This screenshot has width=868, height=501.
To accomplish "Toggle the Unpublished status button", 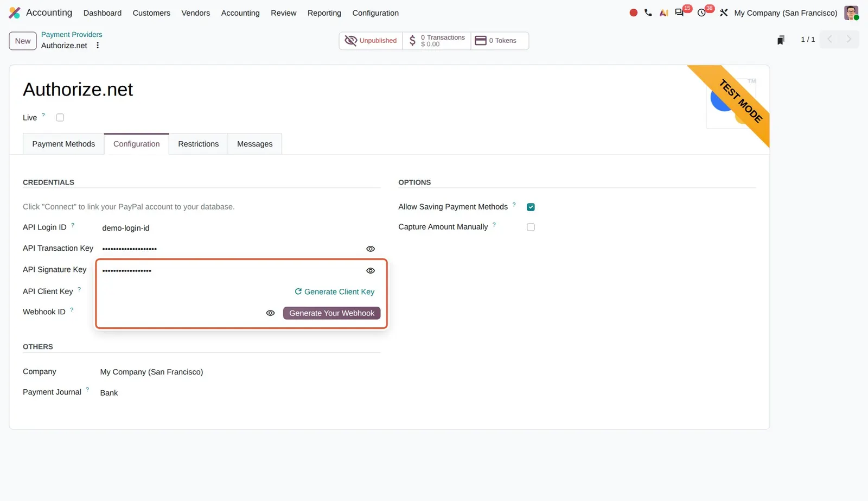I will (371, 41).
